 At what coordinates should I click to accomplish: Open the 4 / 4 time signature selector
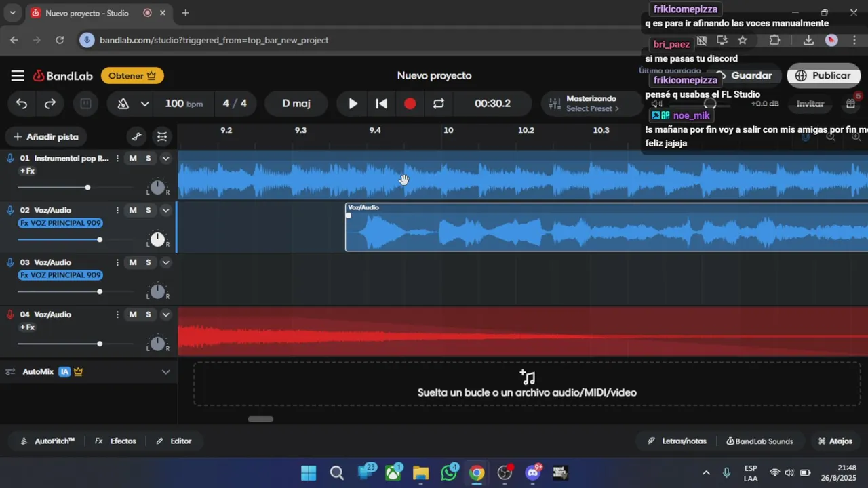click(235, 104)
